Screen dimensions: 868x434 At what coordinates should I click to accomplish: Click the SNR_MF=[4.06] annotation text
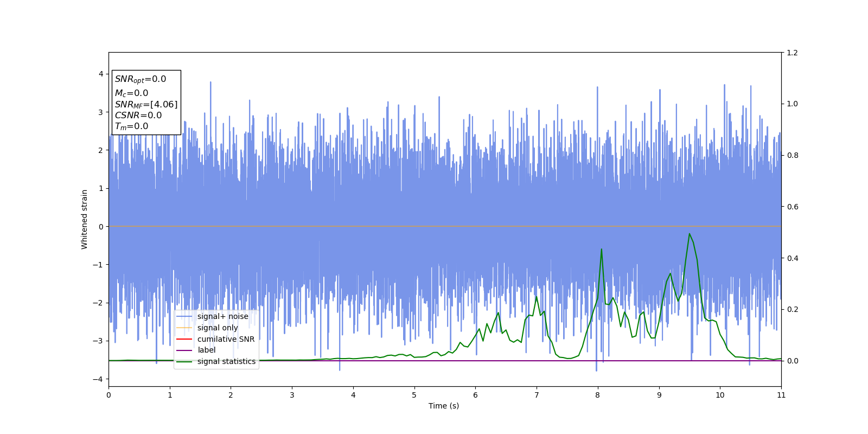point(146,105)
